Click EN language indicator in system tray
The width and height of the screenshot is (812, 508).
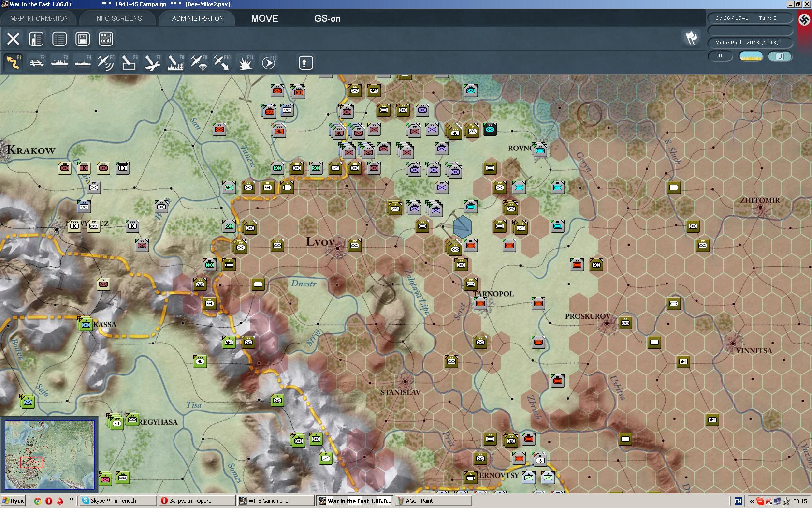738,501
